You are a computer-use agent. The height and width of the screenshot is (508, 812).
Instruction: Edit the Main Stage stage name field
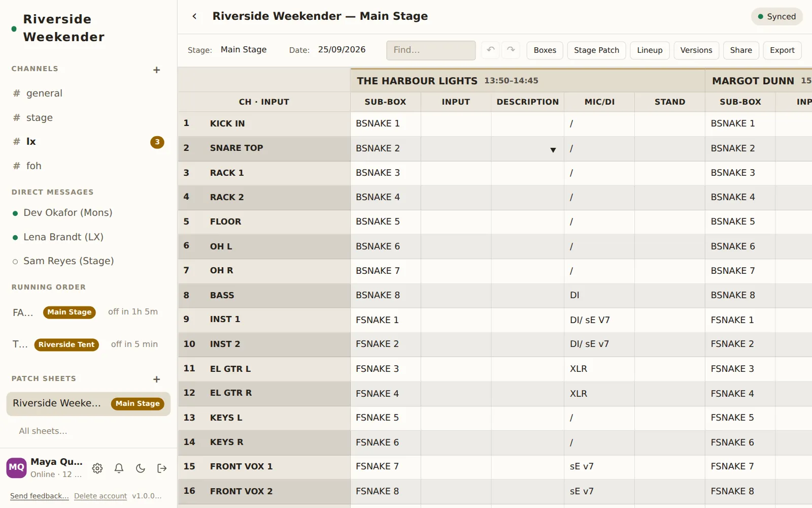click(x=244, y=50)
